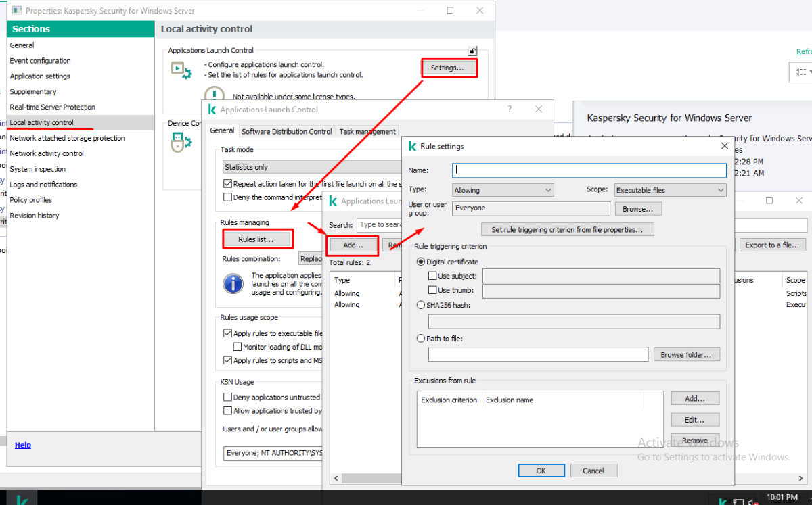
Task: Check Deny applications untrusted by KSN
Action: tap(228, 398)
